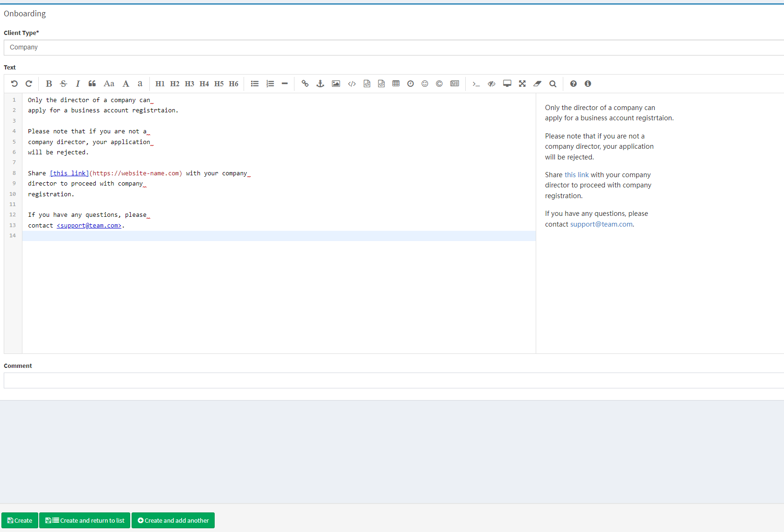Toggle live preview with the eye-slash icon
The image size is (784, 532).
[x=491, y=84]
